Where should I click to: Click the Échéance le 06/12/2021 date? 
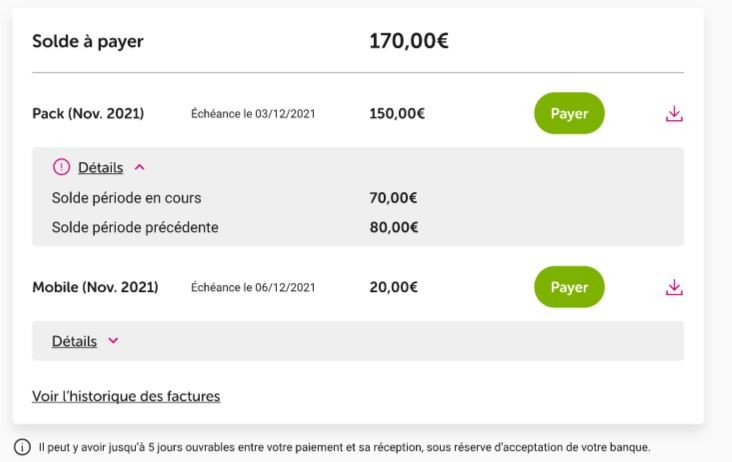pyautogui.click(x=253, y=287)
